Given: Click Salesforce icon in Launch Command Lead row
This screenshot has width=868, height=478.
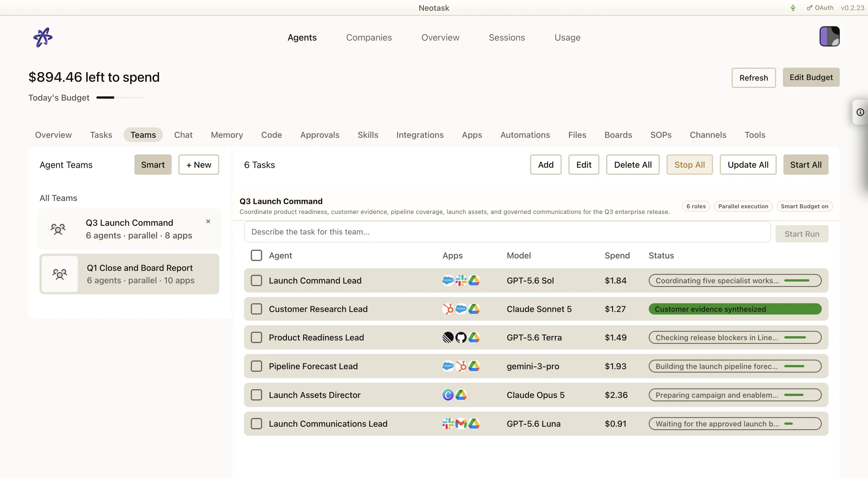Looking at the screenshot, I should (x=448, y=280).
